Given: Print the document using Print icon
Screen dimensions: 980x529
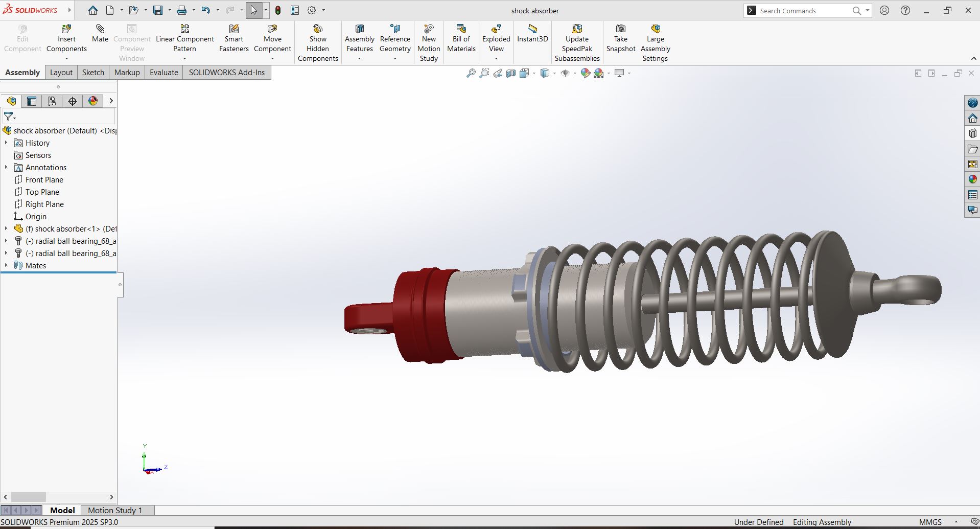Looking at the screenshot, I should pos(182,10).
